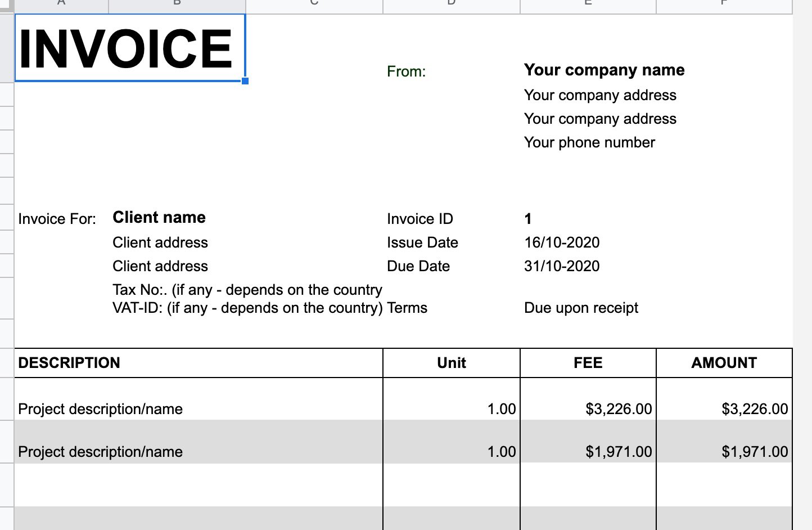Screen dimensions: 812x530
Task: Select a row header on the left edge
Action: click(6, 242)
